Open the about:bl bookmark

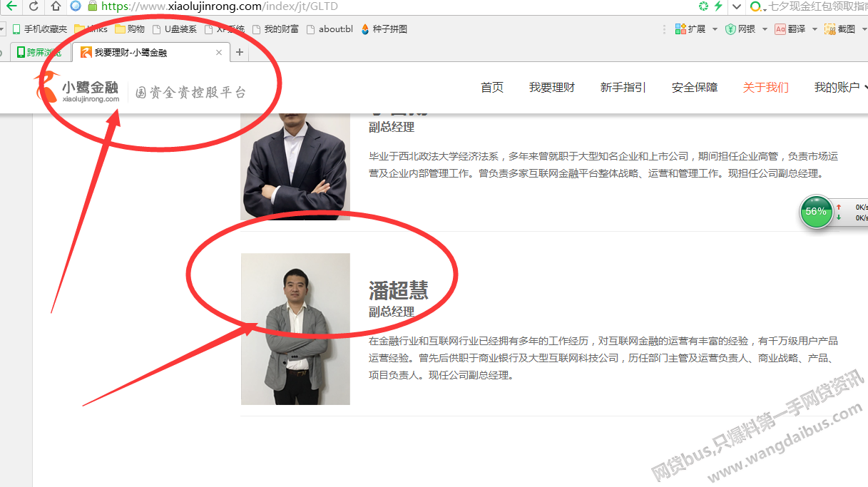(330, 29)
